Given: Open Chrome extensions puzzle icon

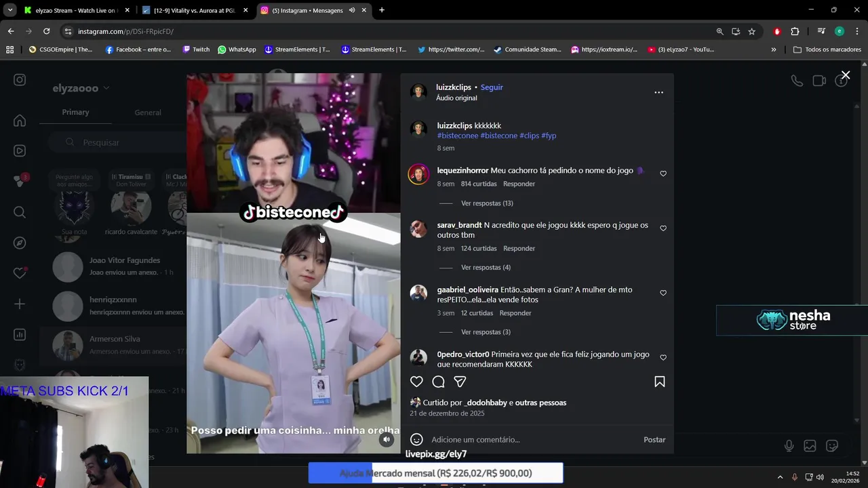Looking at the screenshot, I should (795, 31).
